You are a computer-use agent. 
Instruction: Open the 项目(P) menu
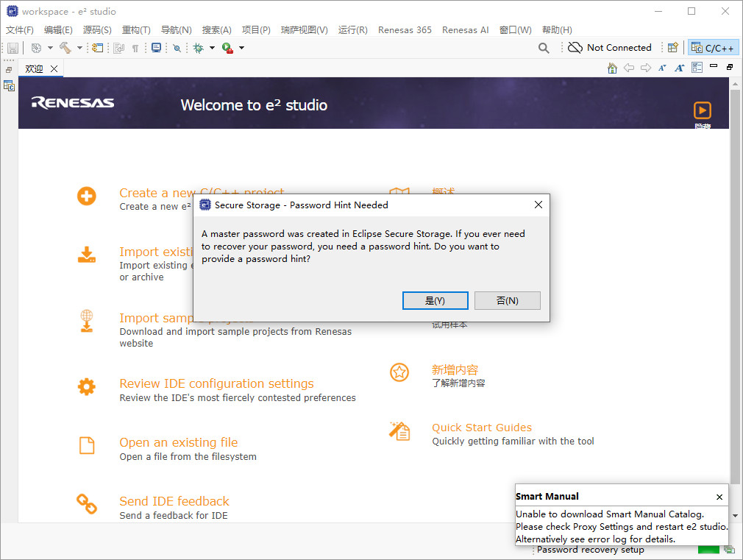coord(256,30)
